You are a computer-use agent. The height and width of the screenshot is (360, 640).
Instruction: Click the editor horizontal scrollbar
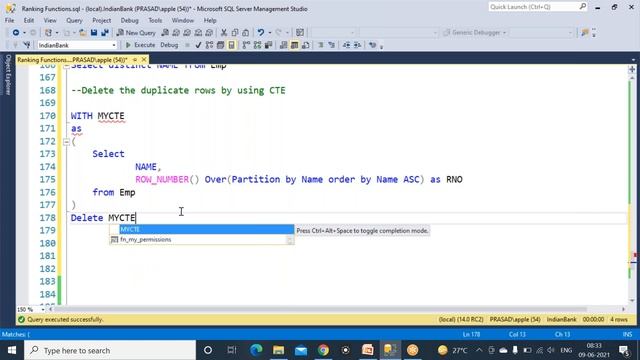318,309
